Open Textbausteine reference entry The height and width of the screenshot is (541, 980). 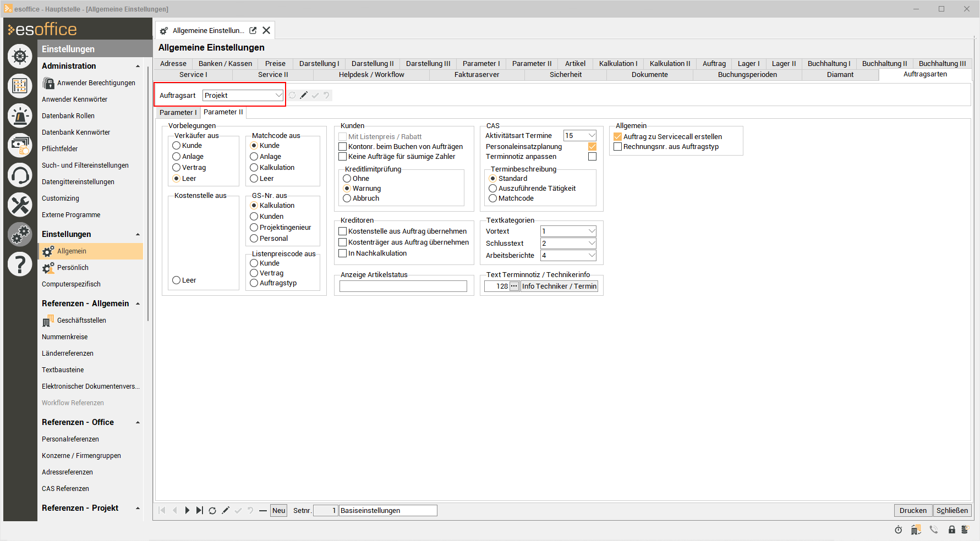coord(63,370)
